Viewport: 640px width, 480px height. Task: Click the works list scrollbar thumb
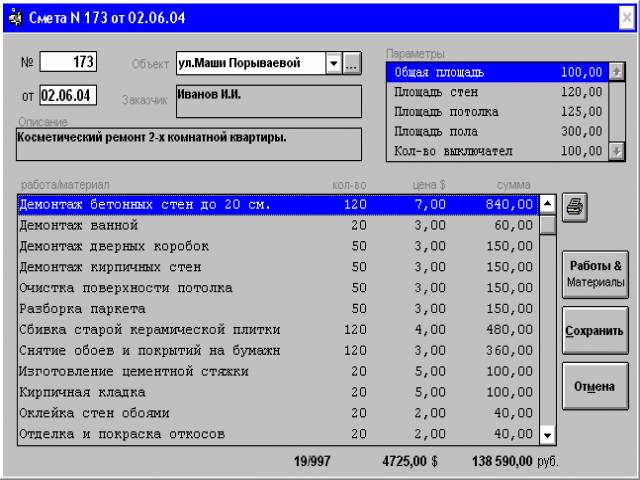point(547,225)
